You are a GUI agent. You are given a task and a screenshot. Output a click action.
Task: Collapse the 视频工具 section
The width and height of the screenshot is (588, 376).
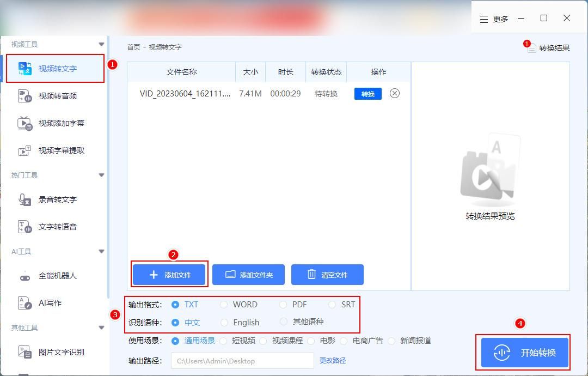[101, 44]
